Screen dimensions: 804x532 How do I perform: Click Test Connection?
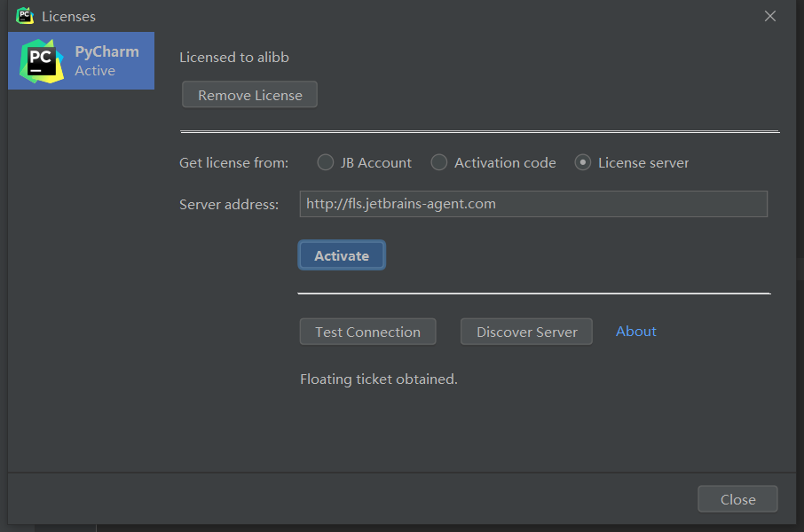[x=367, y=331]
